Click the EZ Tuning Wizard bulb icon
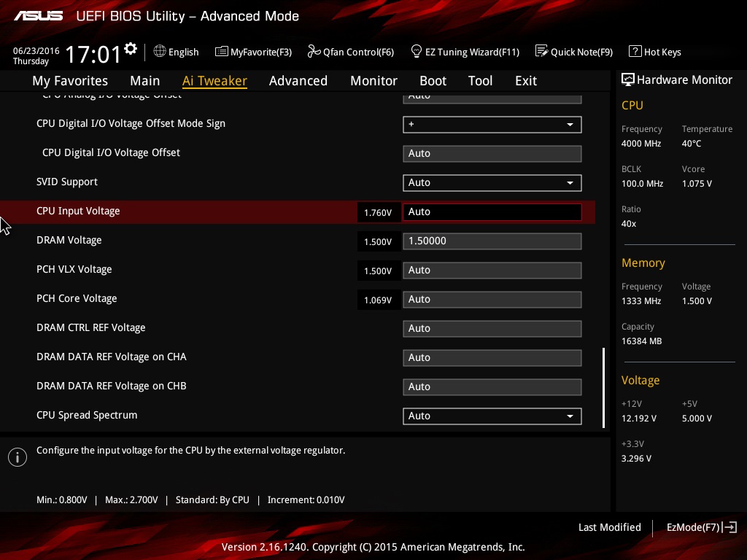The height and width of the screenshot is (560, 747). [416, 51]
